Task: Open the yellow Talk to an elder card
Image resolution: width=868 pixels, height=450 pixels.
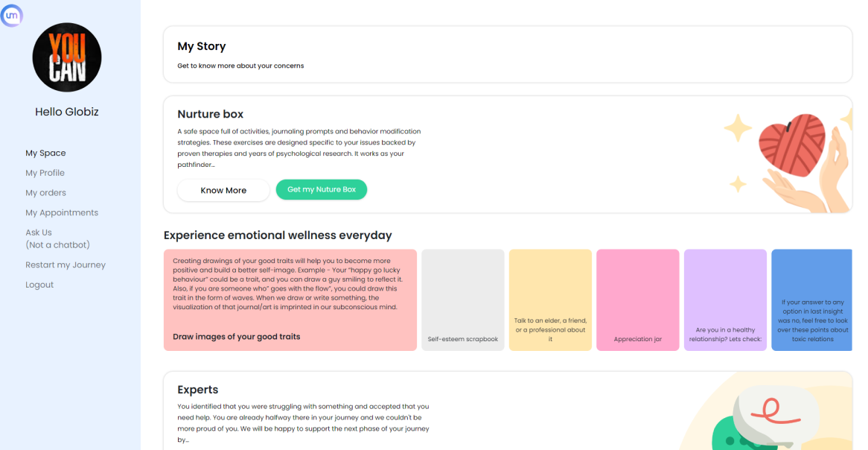Action: point(550,300)
